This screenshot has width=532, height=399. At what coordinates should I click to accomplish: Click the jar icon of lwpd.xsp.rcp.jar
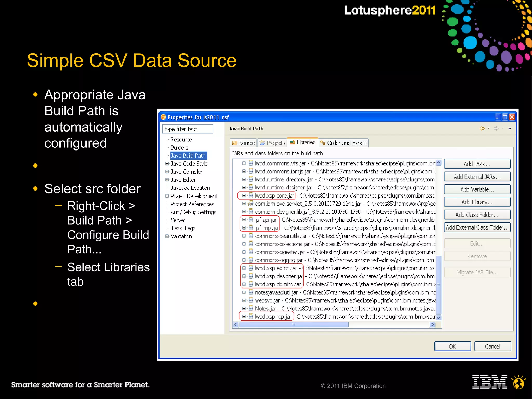pos(251,316)
